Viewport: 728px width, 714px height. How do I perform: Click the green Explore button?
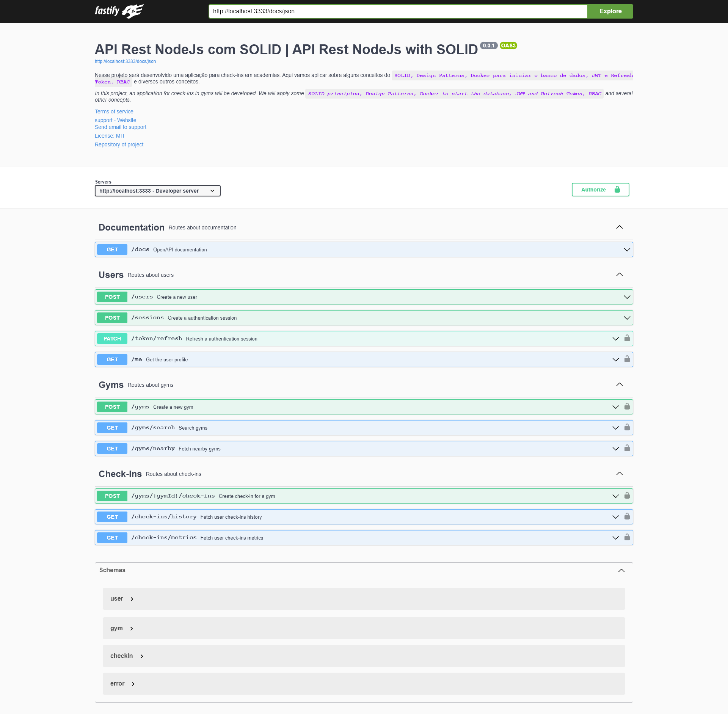[610, 11]
